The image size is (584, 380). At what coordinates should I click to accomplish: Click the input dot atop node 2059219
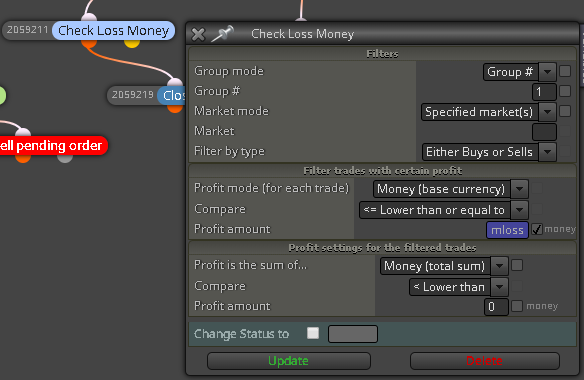(175, 83)
